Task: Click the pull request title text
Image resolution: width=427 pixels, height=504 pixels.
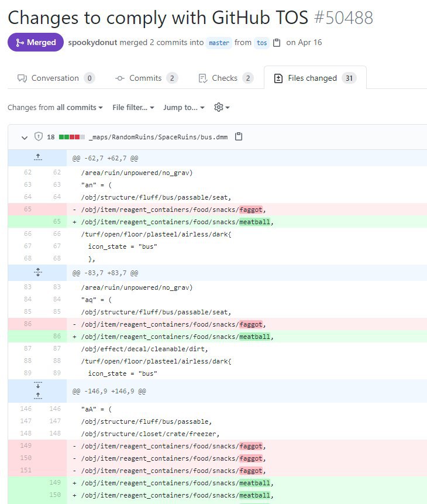Action: click(158, 18)
